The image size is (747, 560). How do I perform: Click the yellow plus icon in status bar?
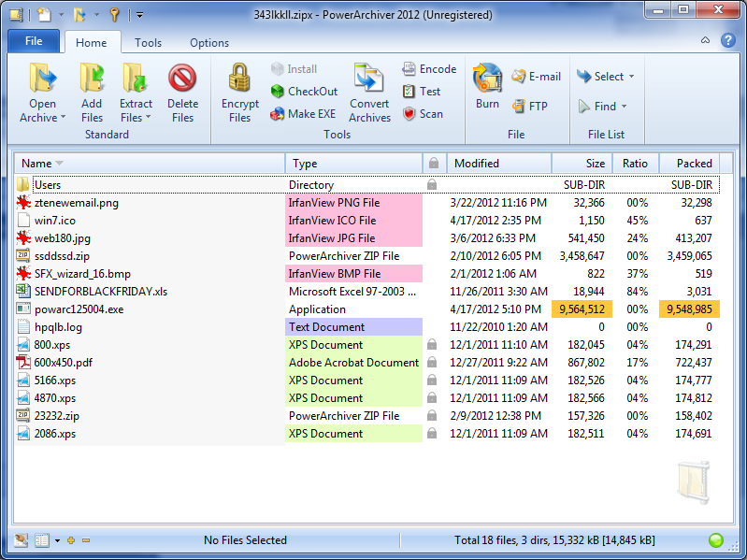click(x=71, y=540)
